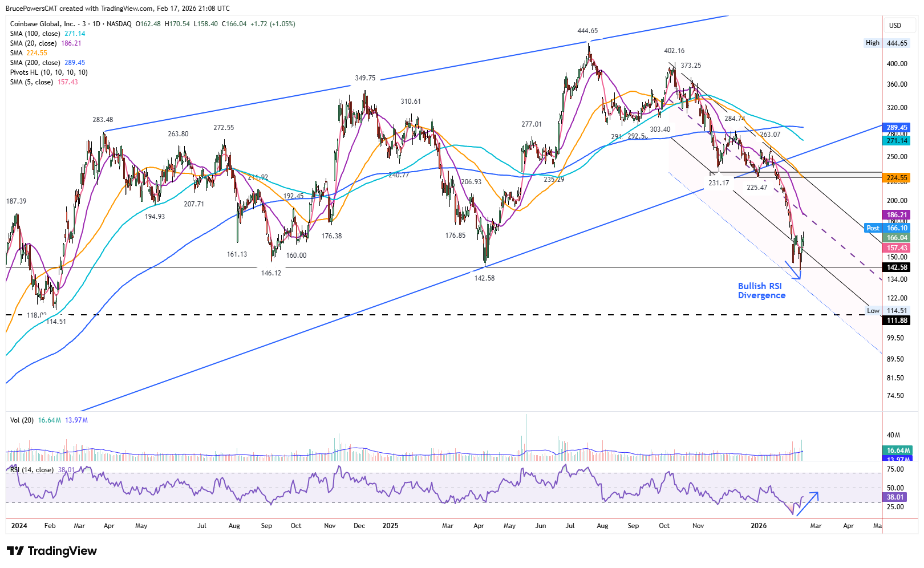Image resolution: width=924 pixels, height=568 pixels.
Task: Click the 2026 label on time axis
Action: click(x=759, y=526)
